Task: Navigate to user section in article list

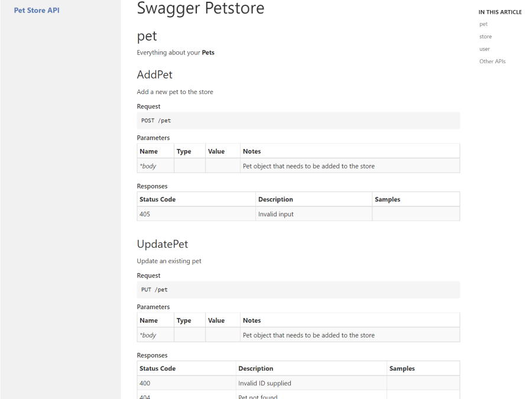Action: click(485, 49)
